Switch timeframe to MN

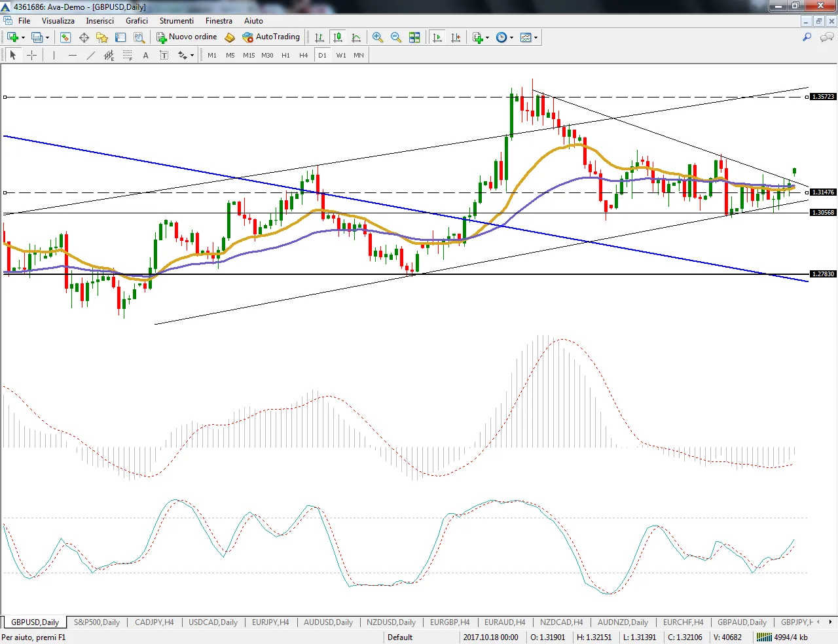point(359,56)
